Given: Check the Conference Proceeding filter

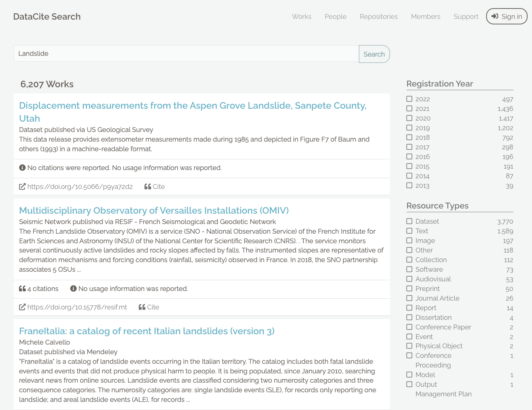Looking at the screenshot, I should [409, 355].
